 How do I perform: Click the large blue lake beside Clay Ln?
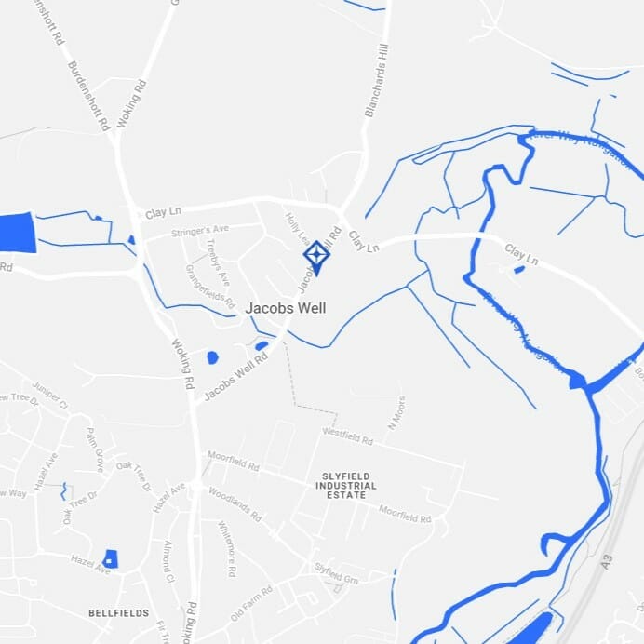(18, 233)
